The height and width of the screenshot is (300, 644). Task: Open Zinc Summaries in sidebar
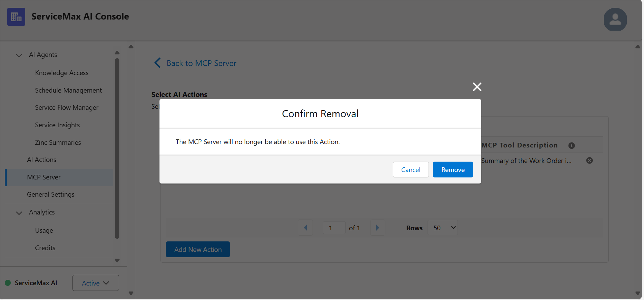click(x=58, y=142)
